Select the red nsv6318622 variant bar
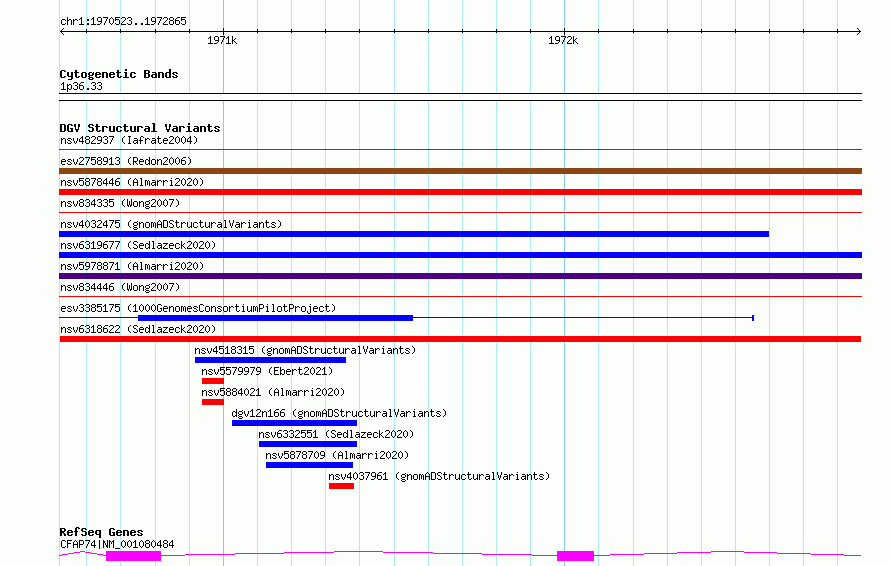Image resolution: width=890 pixels, height=566 pixels. click(460, 339)
